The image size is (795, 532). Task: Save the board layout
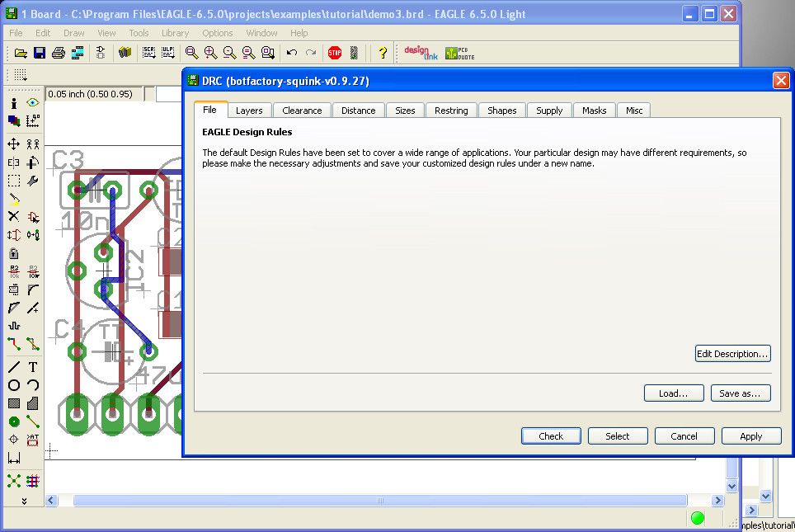39,52
